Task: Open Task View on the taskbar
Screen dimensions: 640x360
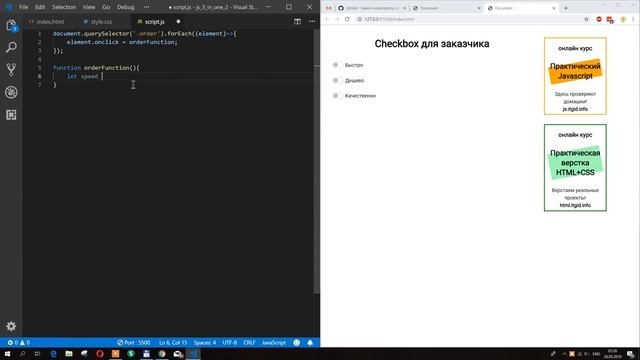Action: [x=38, y=354]
